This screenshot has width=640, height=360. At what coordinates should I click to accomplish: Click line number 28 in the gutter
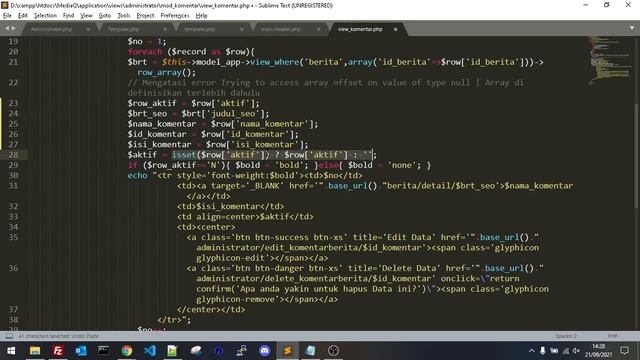tap(13, 155)
